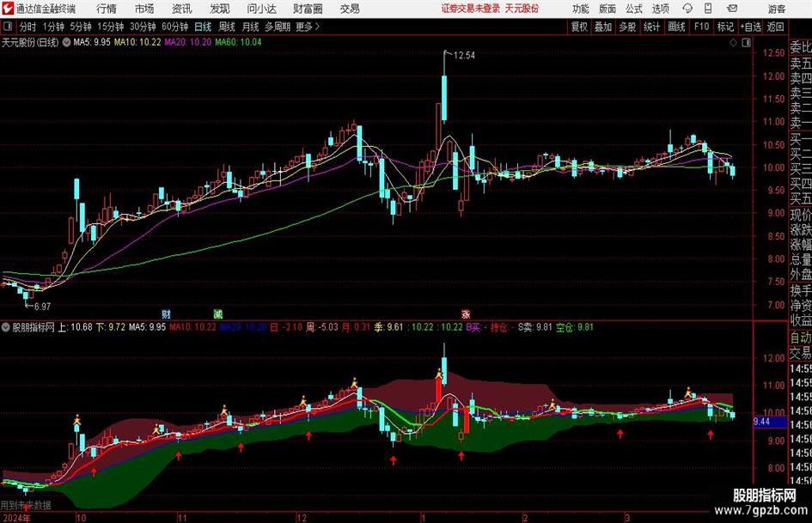Toggle the left sidebar panel icon
The height and width of the screenshot is (523, 812).
point(7,27)
